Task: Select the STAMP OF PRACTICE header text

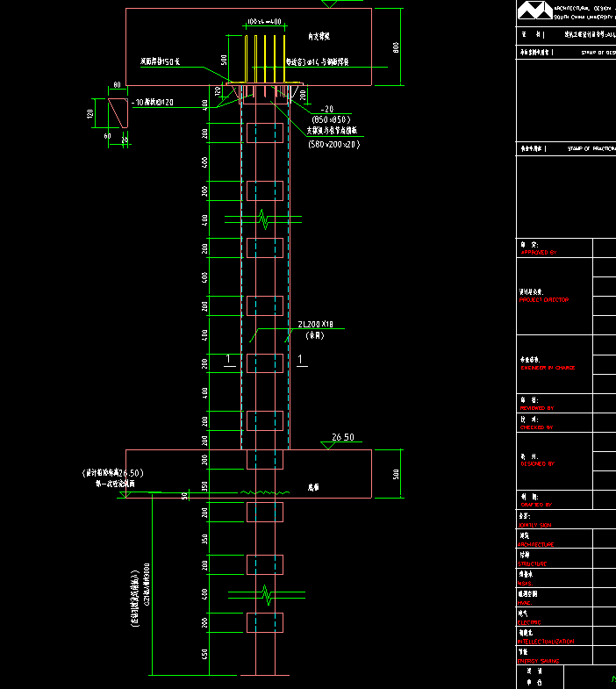Action: click(x=591, y=148)
